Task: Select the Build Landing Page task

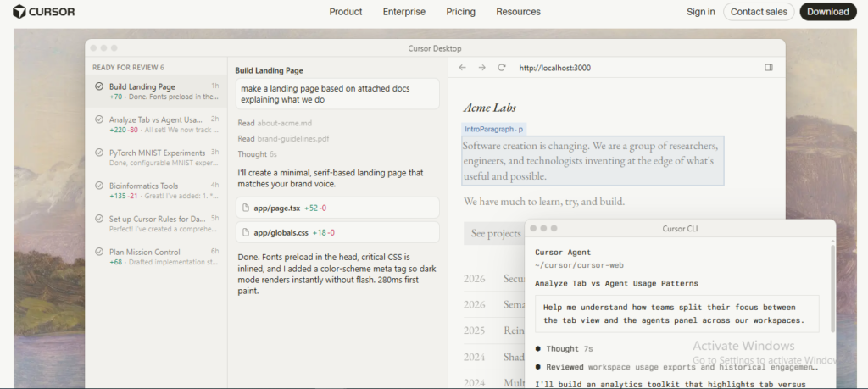Action: click(x=157, y=92)
